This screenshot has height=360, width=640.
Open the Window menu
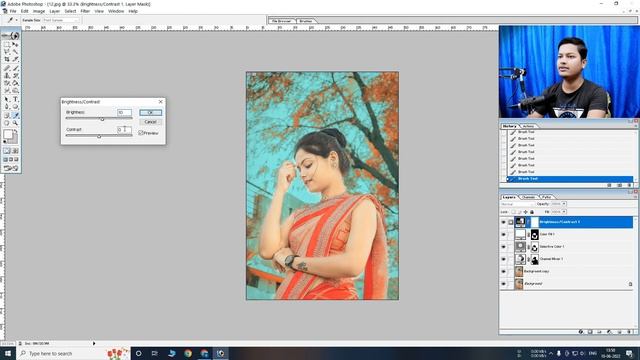pyautogui.click(x=116, y=11)
